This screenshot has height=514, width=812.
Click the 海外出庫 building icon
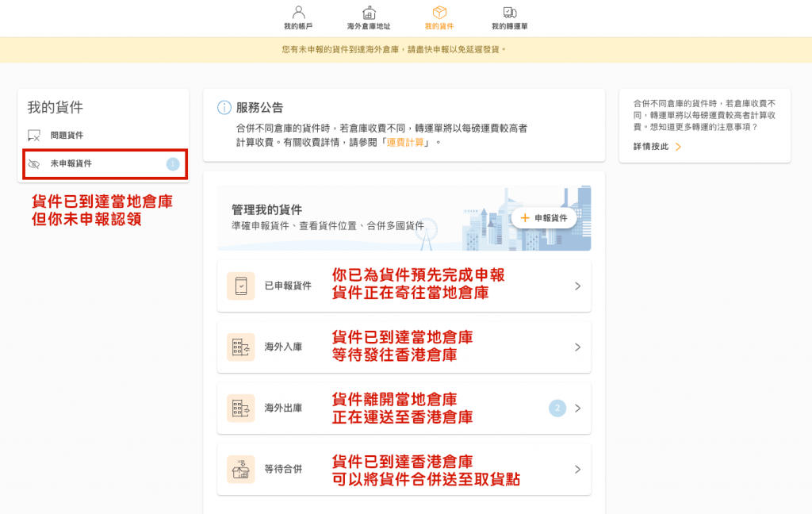tap(241, 409)
